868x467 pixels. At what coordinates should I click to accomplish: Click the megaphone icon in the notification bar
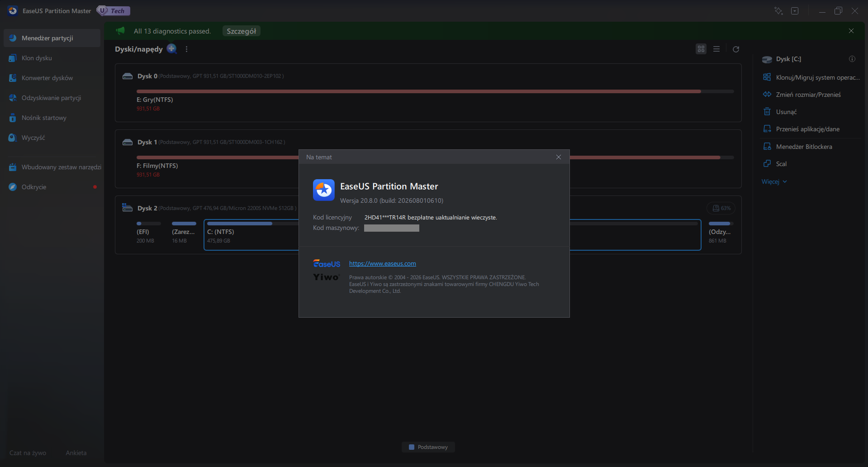point(120,31)
